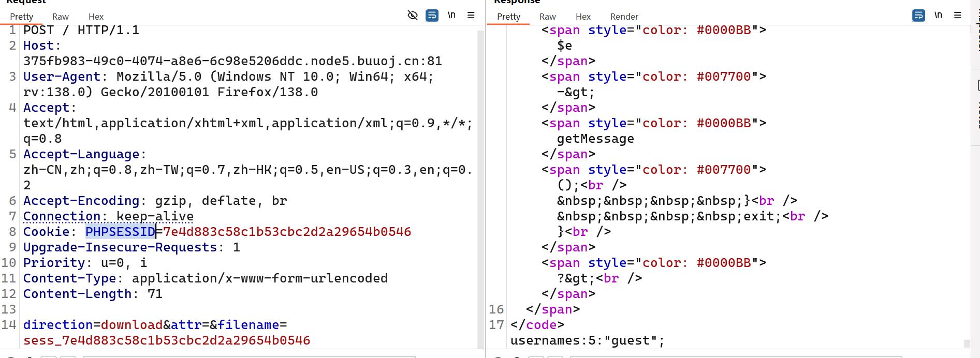Click the Connection header name
Viewport: 980px width, 358px height.
tap(62, 216)
